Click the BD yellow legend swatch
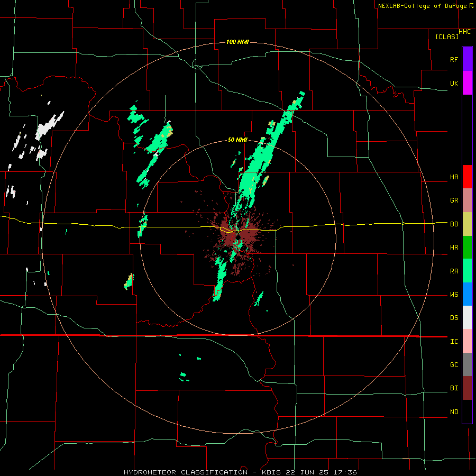The image size is (476, 476). tap(467, 224)
